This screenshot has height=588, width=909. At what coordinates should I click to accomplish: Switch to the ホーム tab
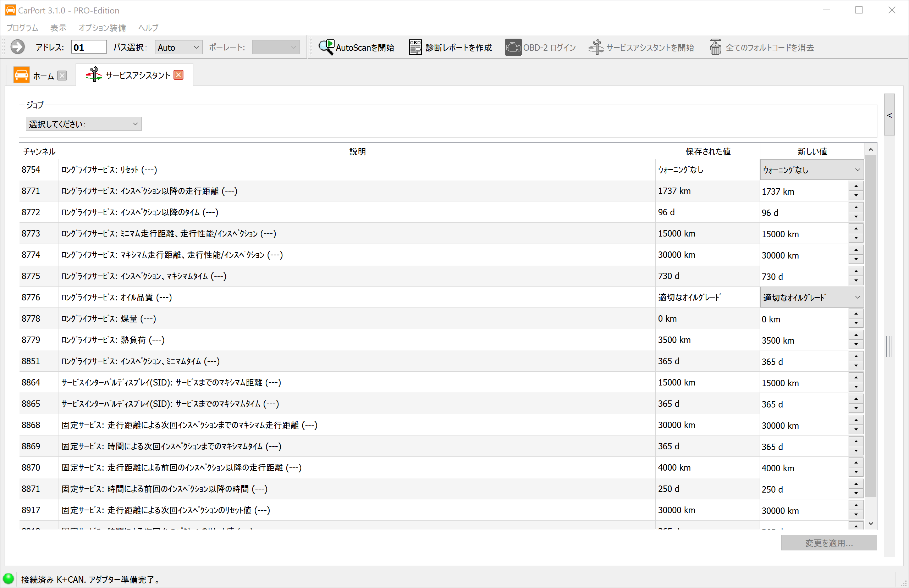coord(43,75)
